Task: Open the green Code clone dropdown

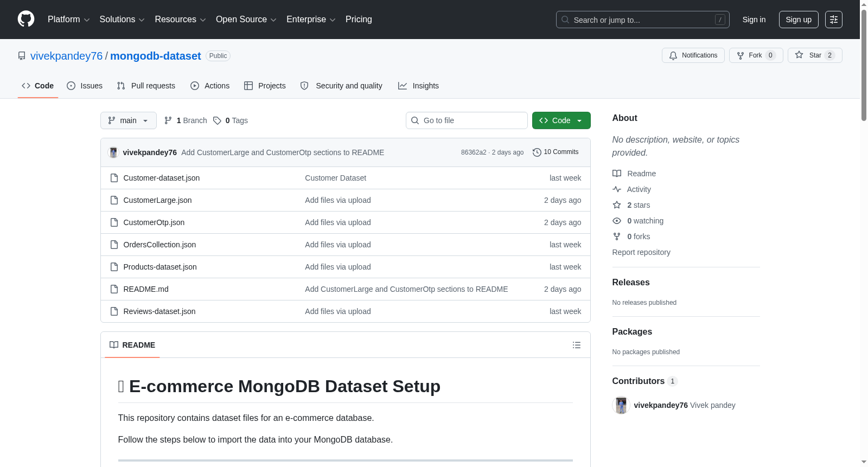Action: click(561, 120)
